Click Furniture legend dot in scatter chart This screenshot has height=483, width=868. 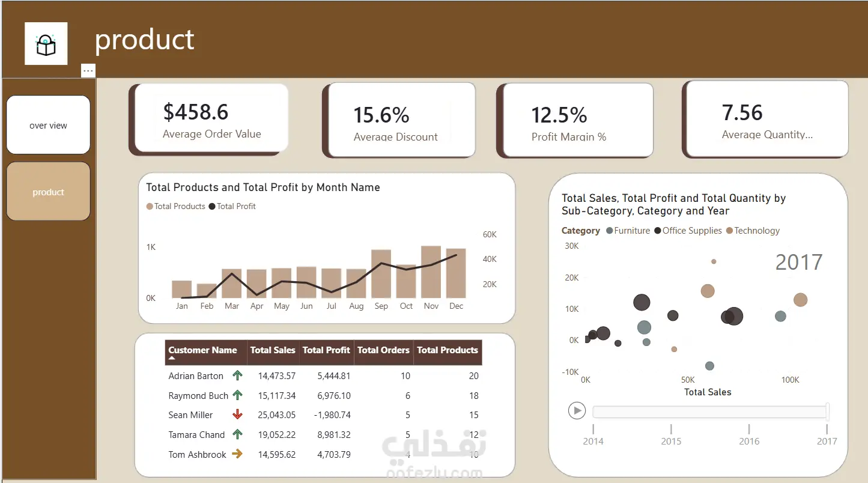610,231
